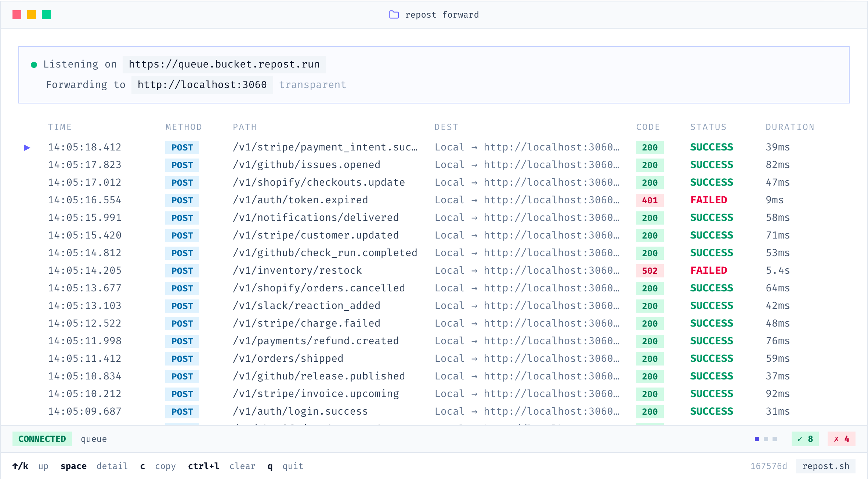Click the X failed count badge 4
The width and height of the screenshot is (868, 480).
pyautogui.click(x=842, y=439)
